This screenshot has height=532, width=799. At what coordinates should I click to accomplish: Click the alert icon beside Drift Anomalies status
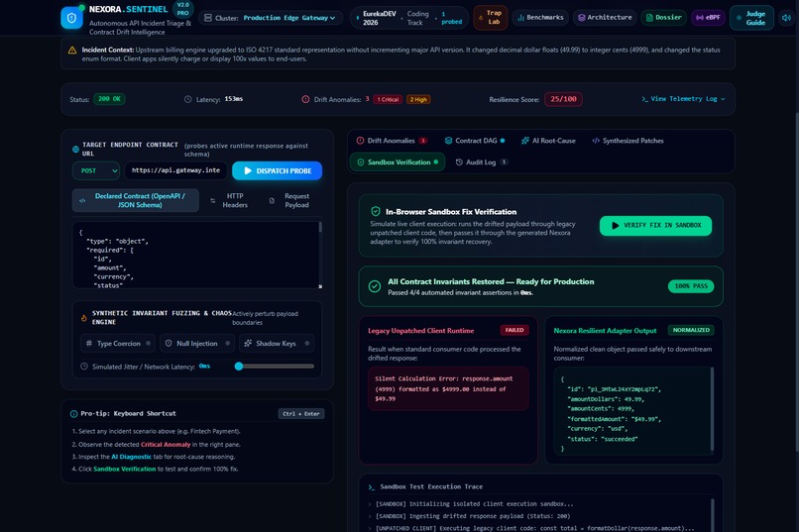pos(305,99)
